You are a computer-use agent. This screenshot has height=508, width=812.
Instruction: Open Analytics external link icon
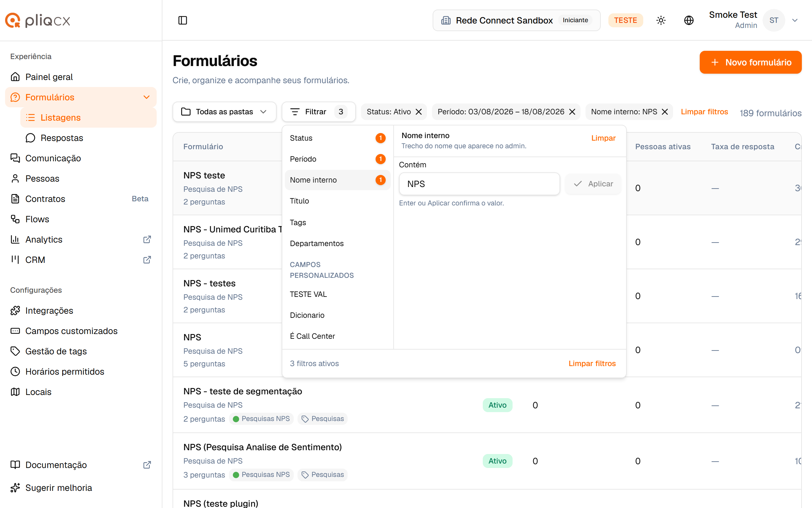point(147,239)
